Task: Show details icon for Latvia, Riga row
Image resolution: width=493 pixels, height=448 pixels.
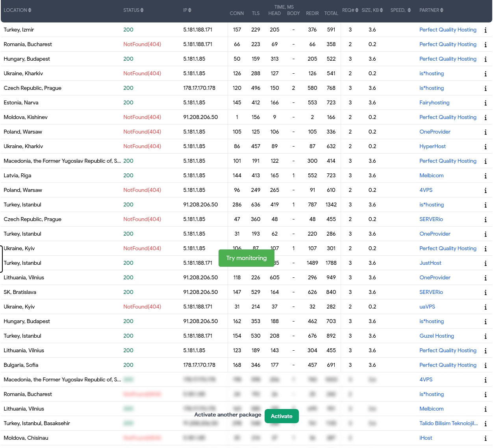Action: pyautogui.click(x=485, y=176)
